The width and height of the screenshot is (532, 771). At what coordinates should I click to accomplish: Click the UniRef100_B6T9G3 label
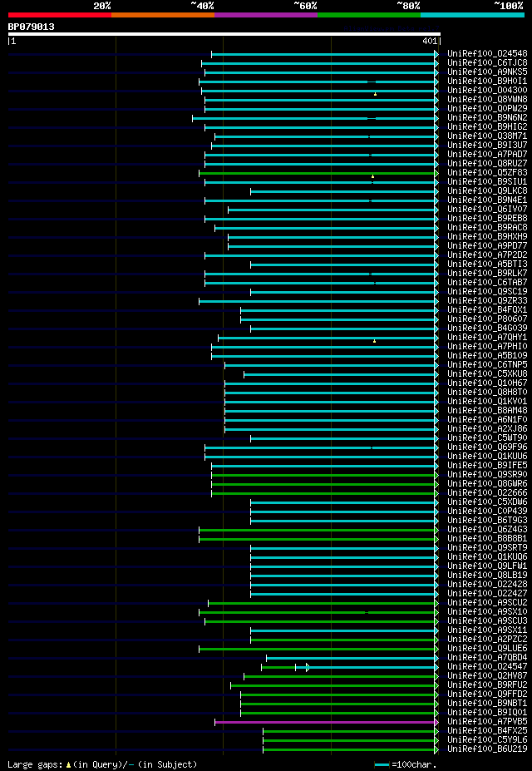(487, 521)
